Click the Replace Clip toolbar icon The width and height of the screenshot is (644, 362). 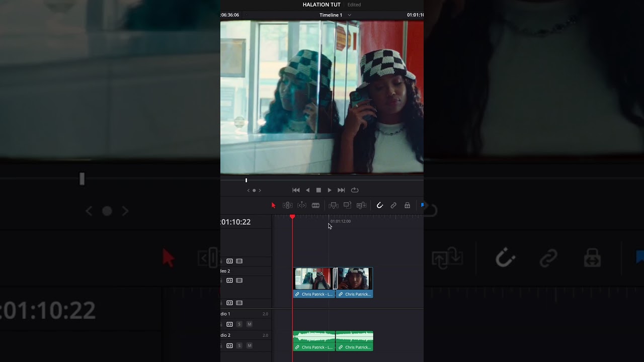(361, 205)
